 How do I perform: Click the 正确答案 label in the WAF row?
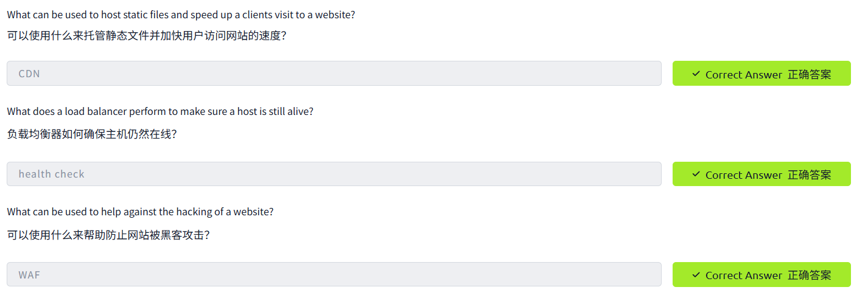click(809, 275)
